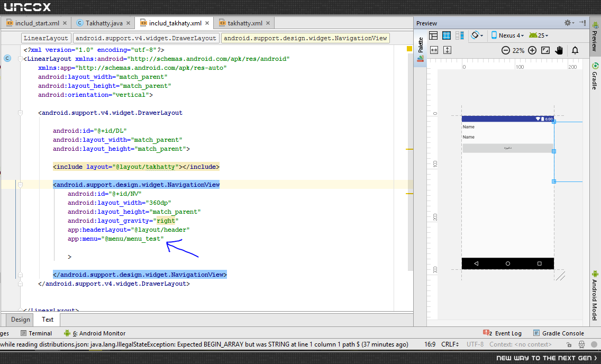Click the gray button in the phone preview
This screenshot has height=364, width=601.
507,148
